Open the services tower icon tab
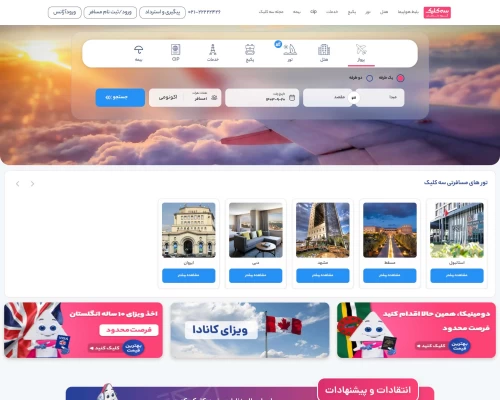Image resolution: width=500 pixels, height=400 pixels. (x=213, y=53)
